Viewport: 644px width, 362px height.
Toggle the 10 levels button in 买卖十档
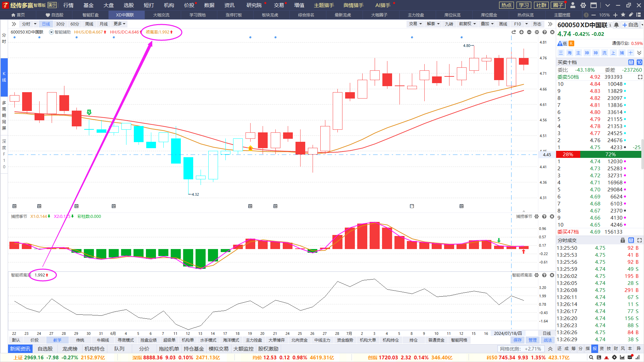[x=639, y=62]
